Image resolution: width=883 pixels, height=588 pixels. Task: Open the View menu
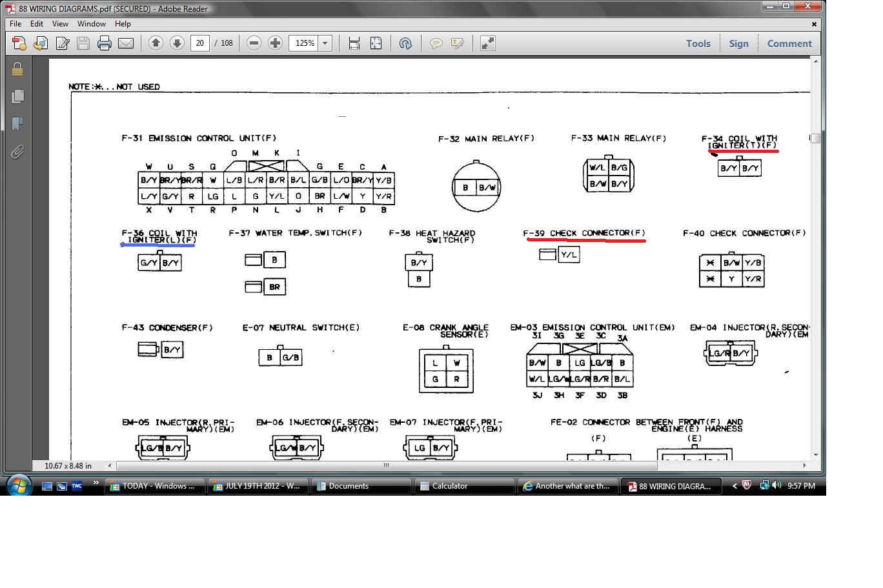click(x=60, y=23)
